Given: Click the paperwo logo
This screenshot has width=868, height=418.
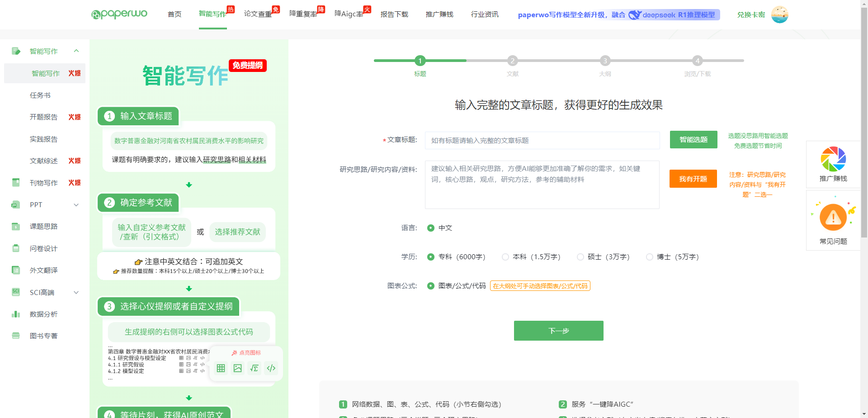Looking at the screenshot, I should [x=119, y=14].
